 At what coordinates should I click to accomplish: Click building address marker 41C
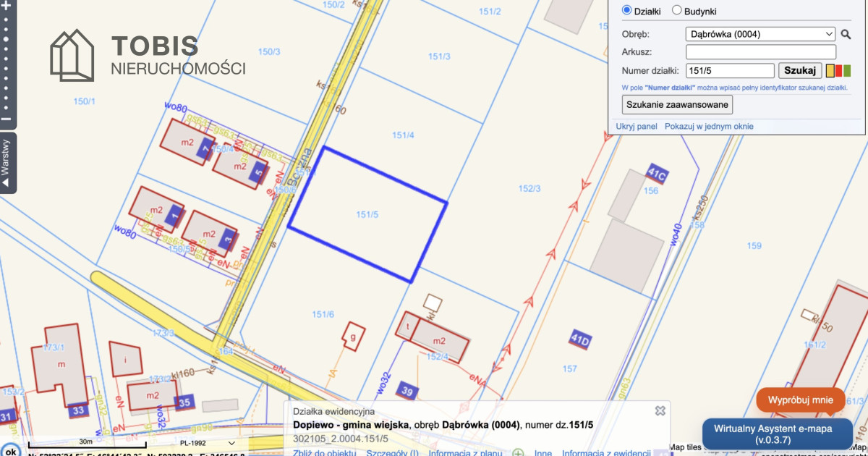coord(657,174)
